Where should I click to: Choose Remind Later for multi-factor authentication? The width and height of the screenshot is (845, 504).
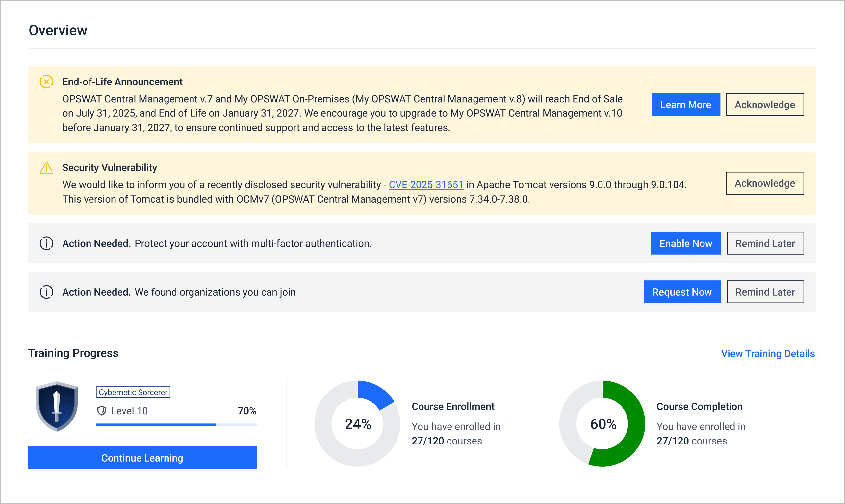(x=765, y=244)
